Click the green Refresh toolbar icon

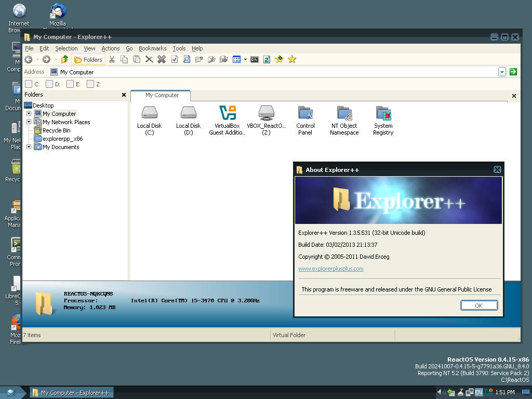click(267, 59)
